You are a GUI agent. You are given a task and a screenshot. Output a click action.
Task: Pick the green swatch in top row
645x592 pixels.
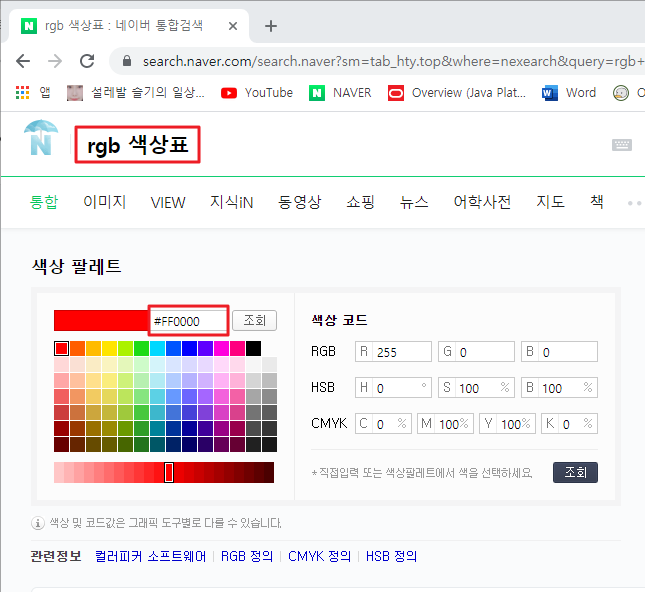click(x=142, y=348)
